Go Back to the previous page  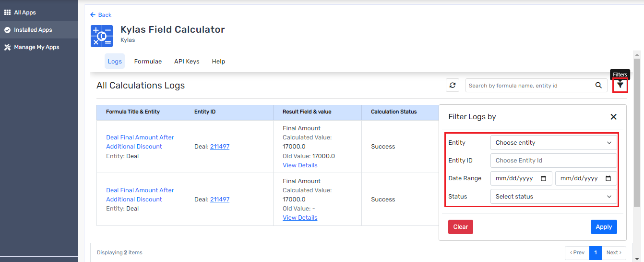click(x=101, y=15)
